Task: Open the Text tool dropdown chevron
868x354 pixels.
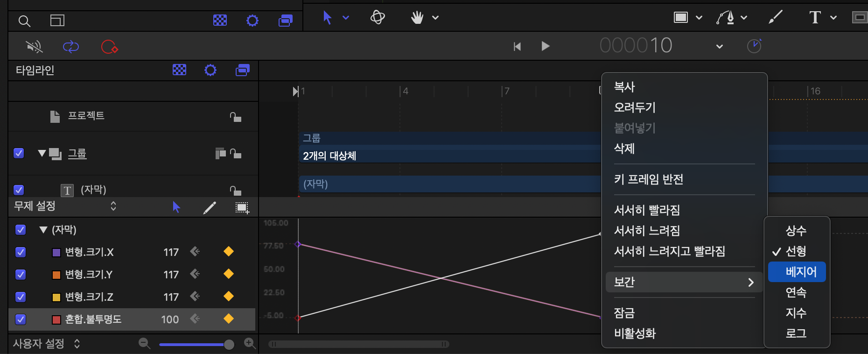Action: (833, 18)
